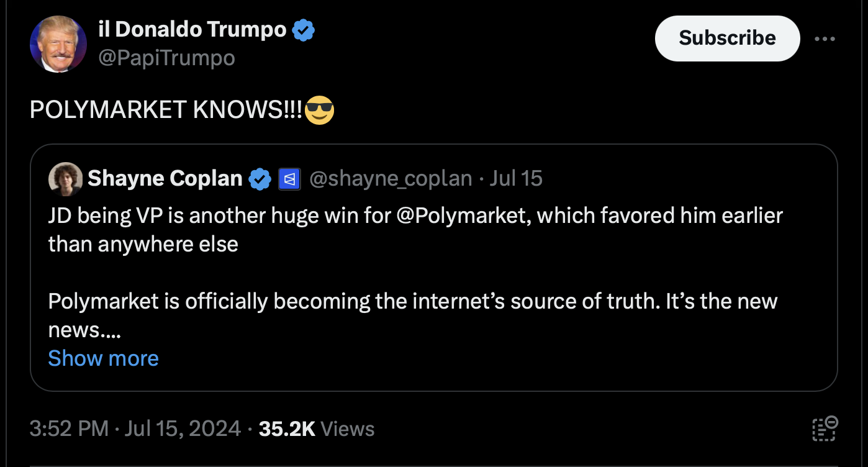The image size is (868, 467).
Task: Visit the @PapiTrumpo handle link
Action: click(x=166, y=58)
